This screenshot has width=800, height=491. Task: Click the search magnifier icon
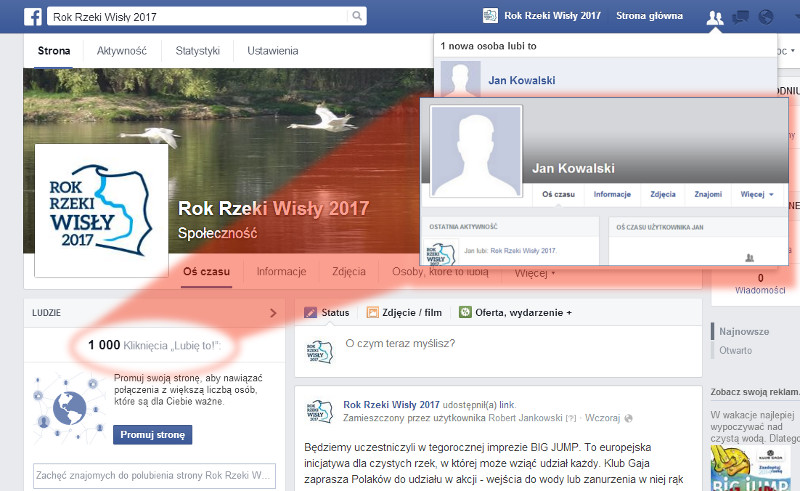[x=357, y=16]
